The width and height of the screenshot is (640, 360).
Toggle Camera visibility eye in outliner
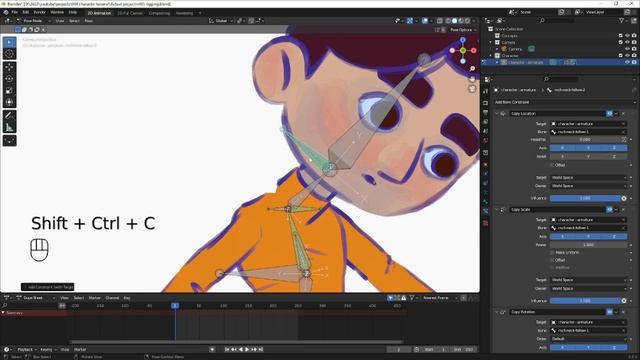point(627,49)
